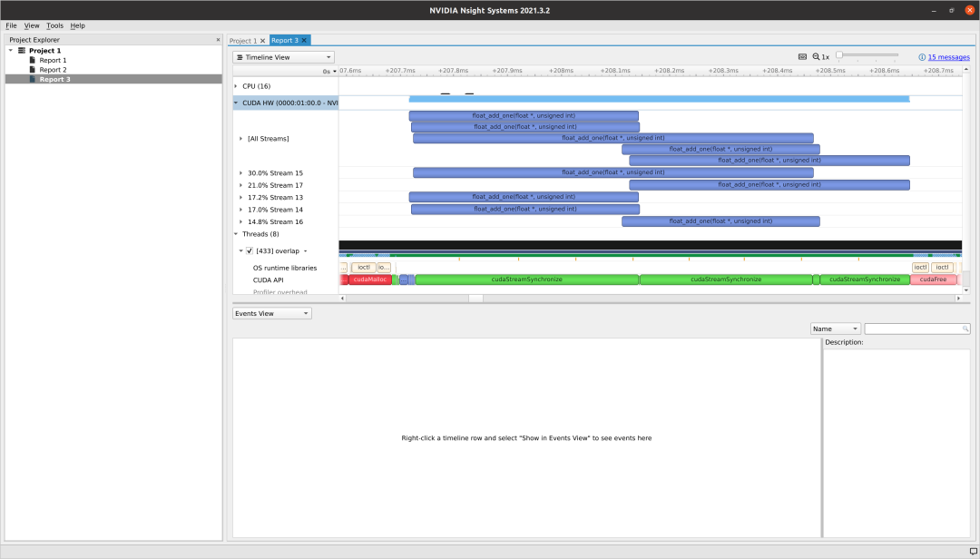Open the Help menu
Screen dimensions: 980x559
tap(77, 25)
